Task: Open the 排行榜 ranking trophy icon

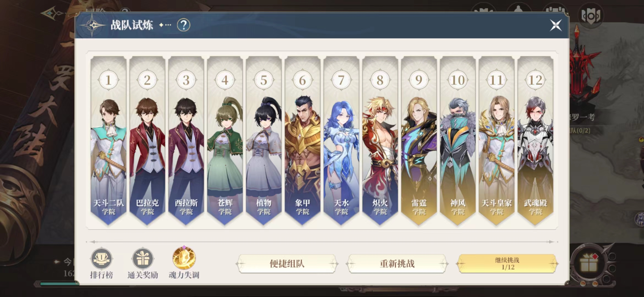Action: [101, 259]
